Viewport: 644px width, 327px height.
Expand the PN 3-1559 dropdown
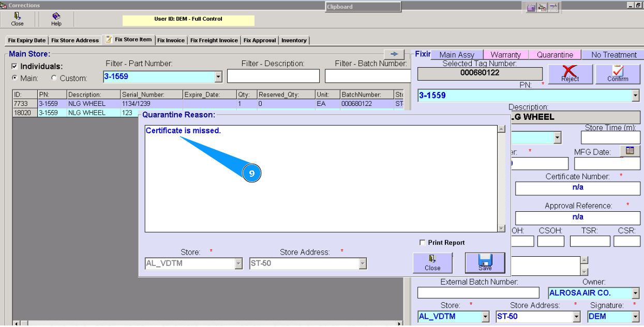[635, 96]
